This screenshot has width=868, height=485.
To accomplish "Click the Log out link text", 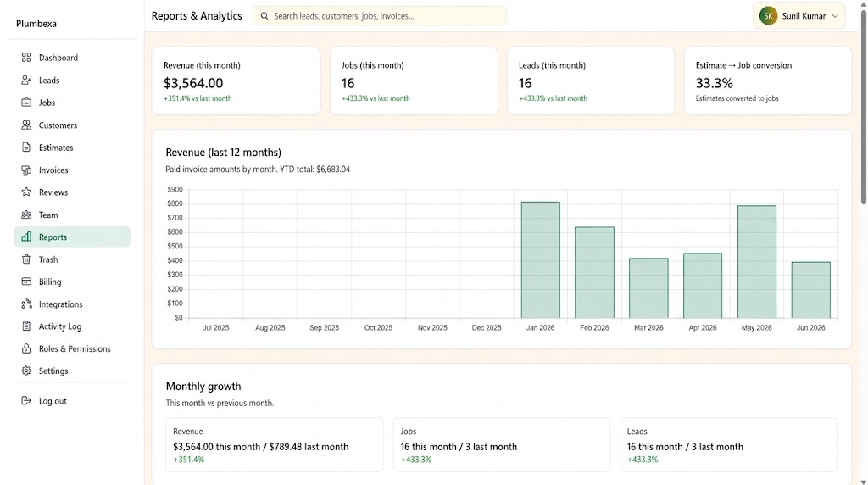I will [53, 401].
